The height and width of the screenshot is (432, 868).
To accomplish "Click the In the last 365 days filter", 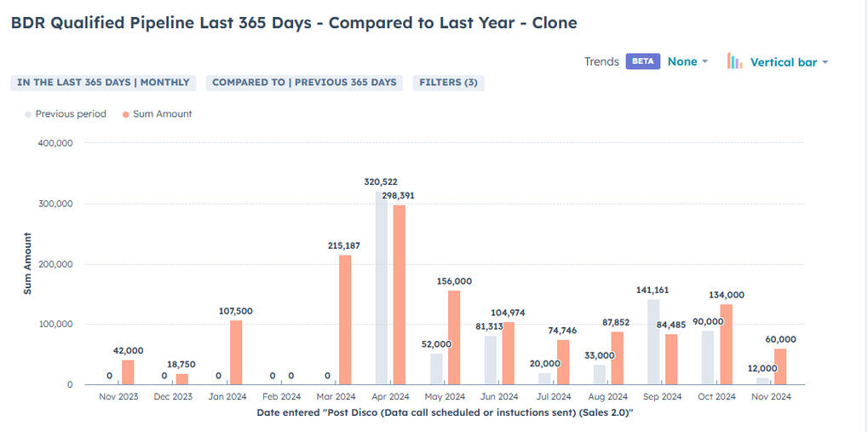I will 103,83.
